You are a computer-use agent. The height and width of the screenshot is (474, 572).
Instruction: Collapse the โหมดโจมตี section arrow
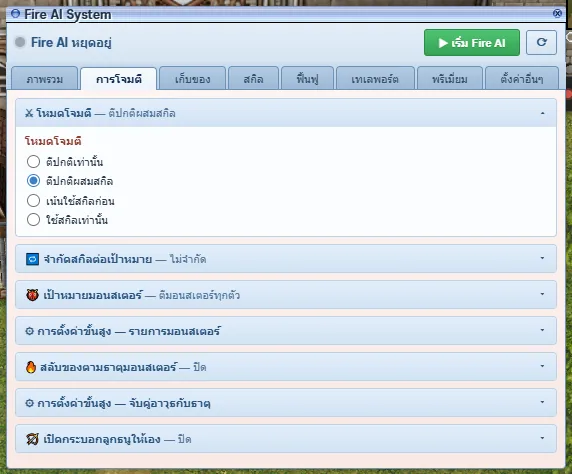click(x=542, y=113)
